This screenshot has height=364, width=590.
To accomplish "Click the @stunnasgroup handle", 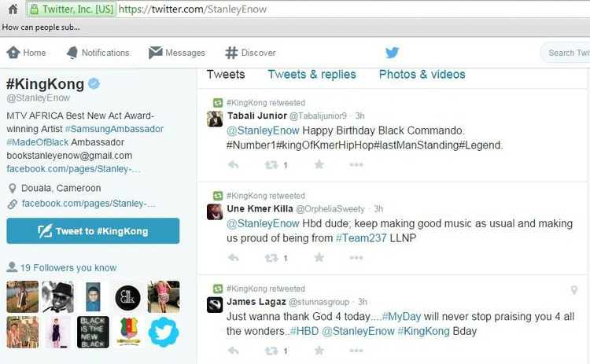I will point(319,302).
